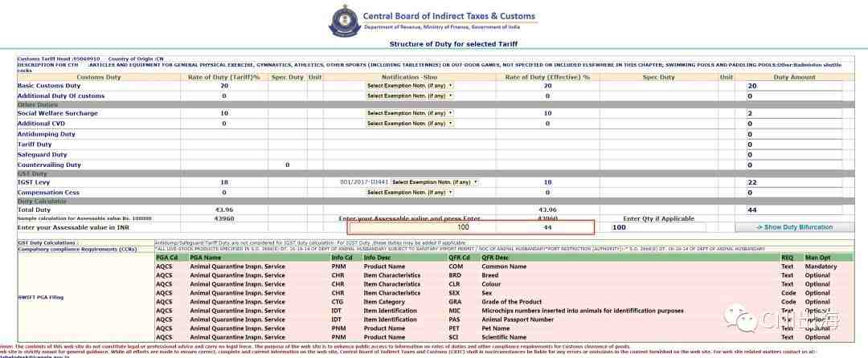The height and width of the screenshot is (358, 868).
Task: Open Additional CVD exemption notification dropdown
Action: tap(410, 124)
